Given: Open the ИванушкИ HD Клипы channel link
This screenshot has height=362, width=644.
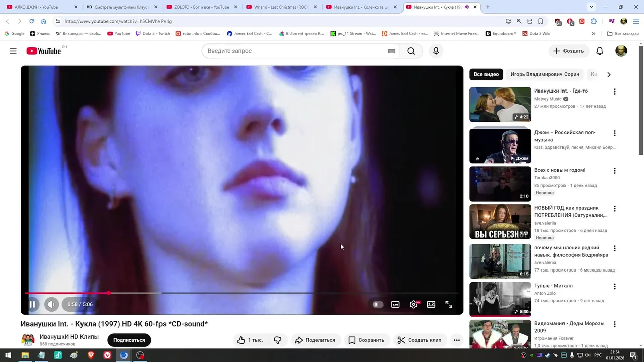Looking at the screenshot, I should point(69,337).
